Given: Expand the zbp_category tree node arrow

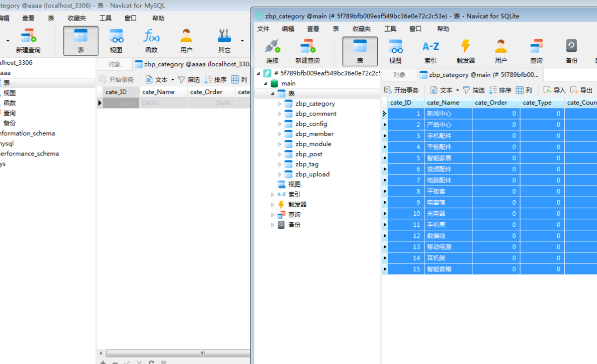Looking at the screenshot, I should [280, 104].
